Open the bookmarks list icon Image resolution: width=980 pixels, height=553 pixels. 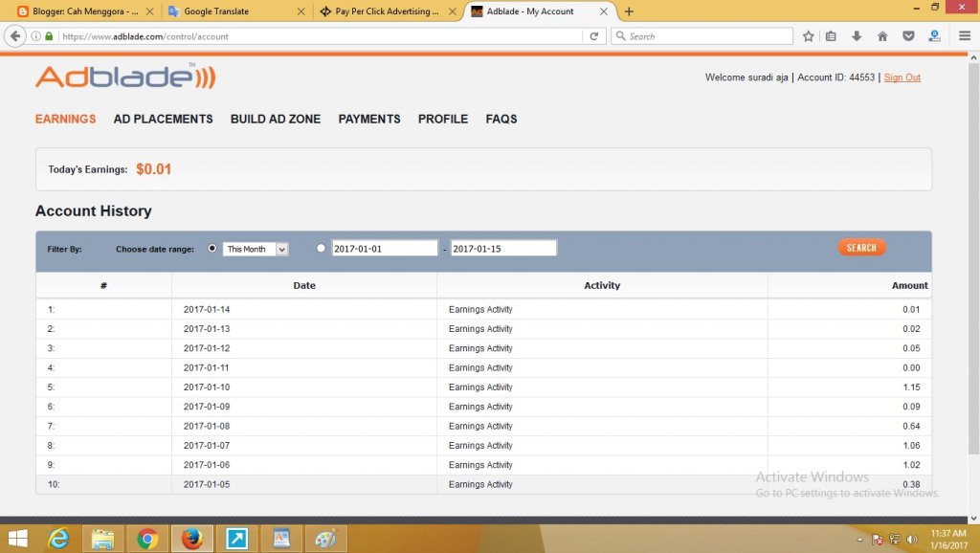tap(831, 36)
